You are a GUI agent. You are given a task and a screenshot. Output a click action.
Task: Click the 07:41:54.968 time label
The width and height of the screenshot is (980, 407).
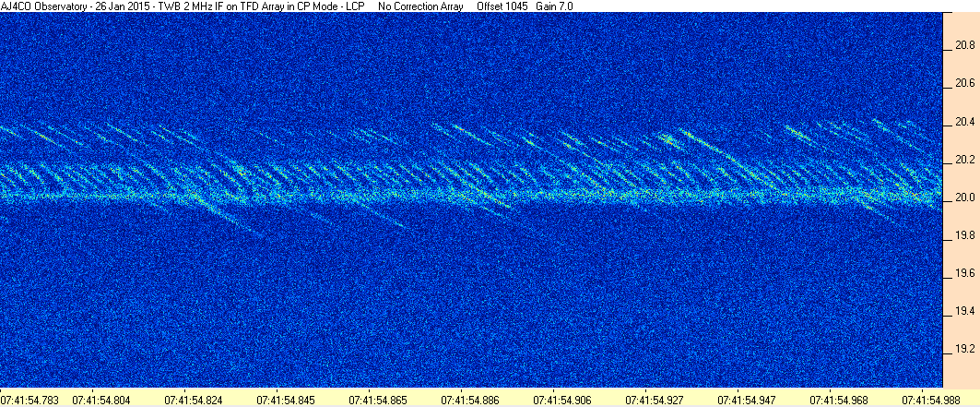tap(837, 399)
